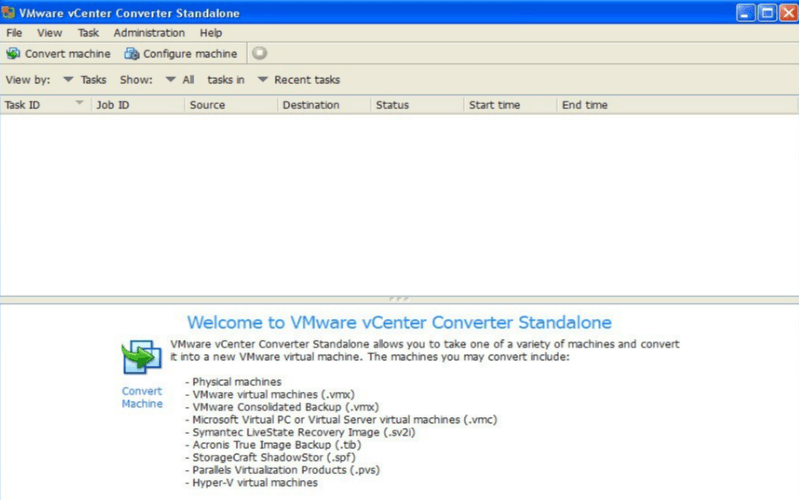The width and height of the screenshot is (800, 500).
Task: Click the Configure machine toolbar icon
Action: pos(132,54)
